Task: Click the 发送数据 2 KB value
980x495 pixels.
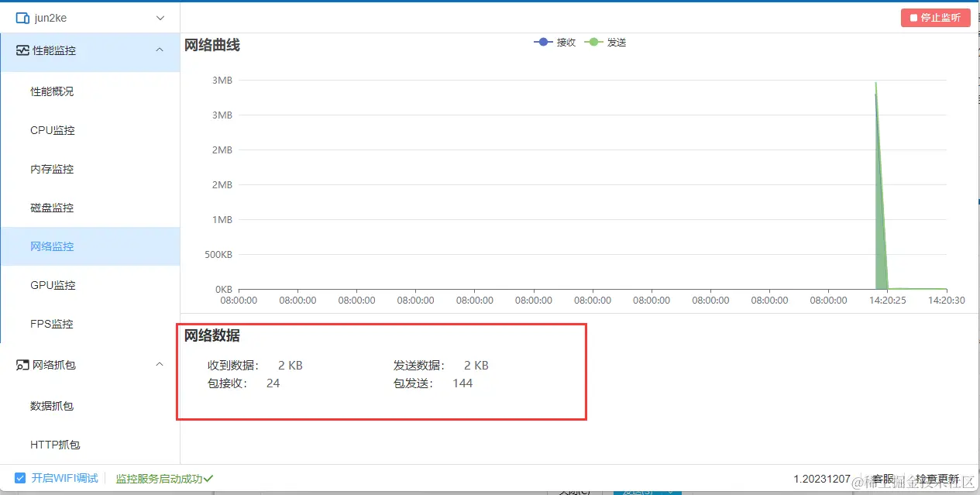Action: pos(476,366)
